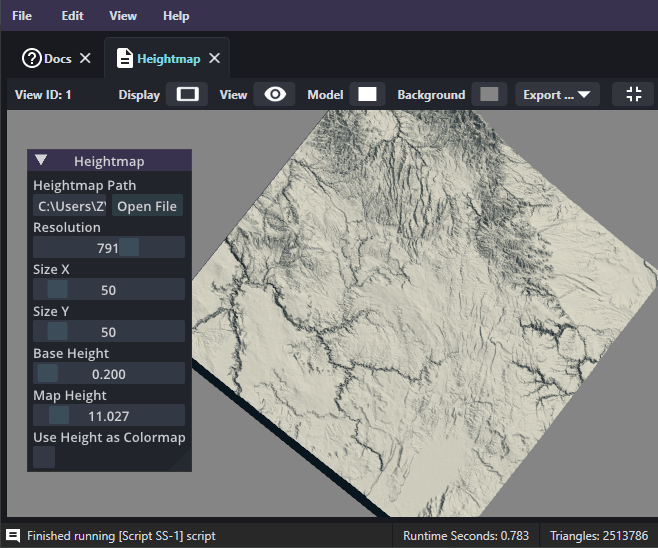Open the Background color swatch
The width and height of the screenshot is (658, 548).
pyautogui.click(x=489, y=94)
